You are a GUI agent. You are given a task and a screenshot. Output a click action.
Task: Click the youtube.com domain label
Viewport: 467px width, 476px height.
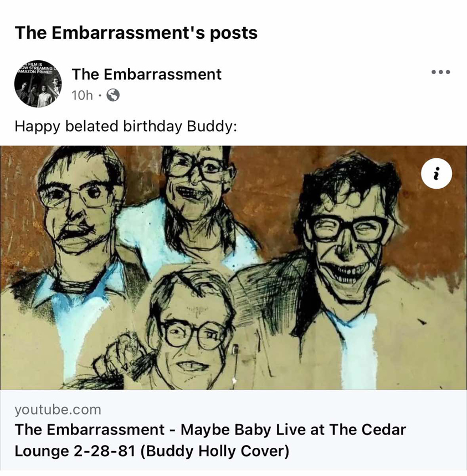click(x=58, y=410)
